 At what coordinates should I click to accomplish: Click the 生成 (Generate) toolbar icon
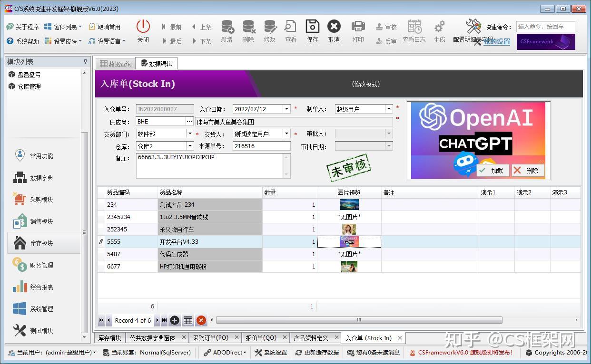[438, 31]
